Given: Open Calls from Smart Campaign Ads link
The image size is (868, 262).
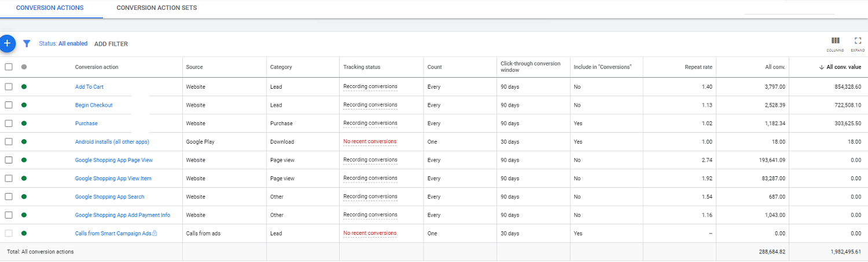Looking at the screenshot, I should pyautogui.click(x=113, y=233).
